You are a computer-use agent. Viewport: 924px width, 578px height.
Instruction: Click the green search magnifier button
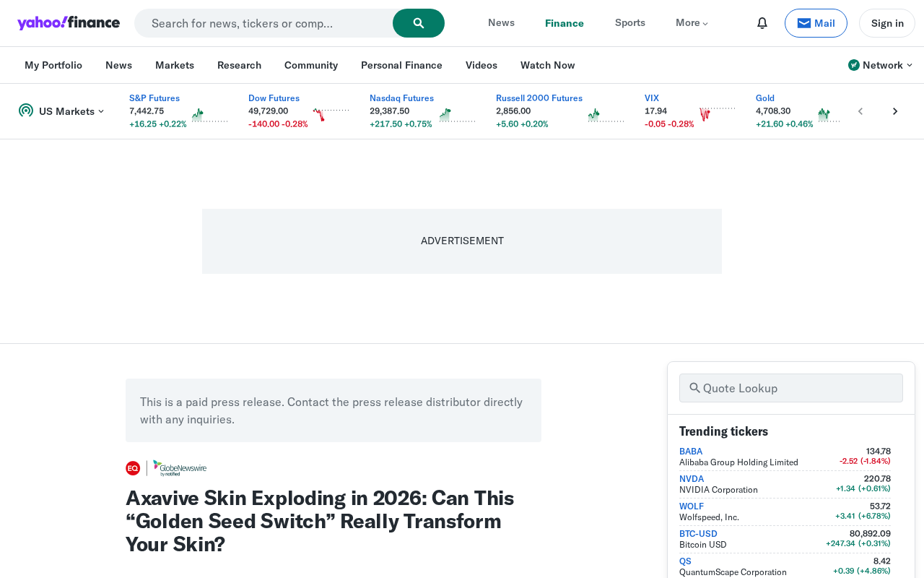(419, 23)
